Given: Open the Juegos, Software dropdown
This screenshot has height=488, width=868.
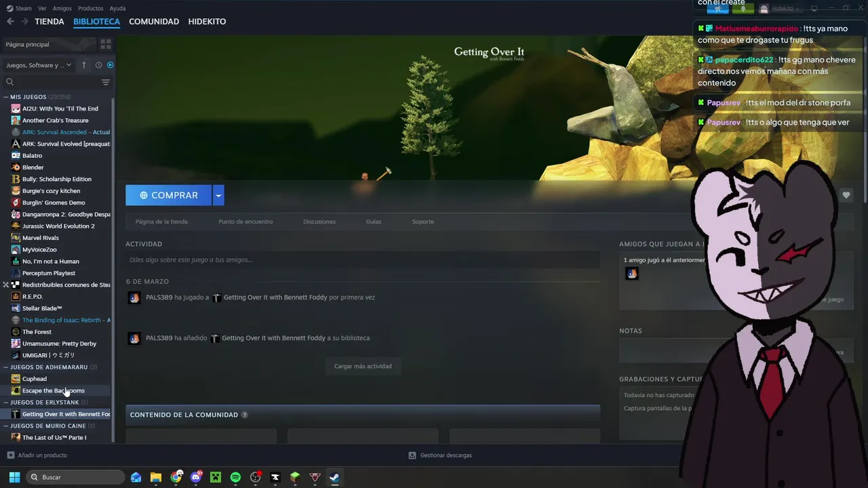Looking at the screenshot, I should (x=39, y=65).
